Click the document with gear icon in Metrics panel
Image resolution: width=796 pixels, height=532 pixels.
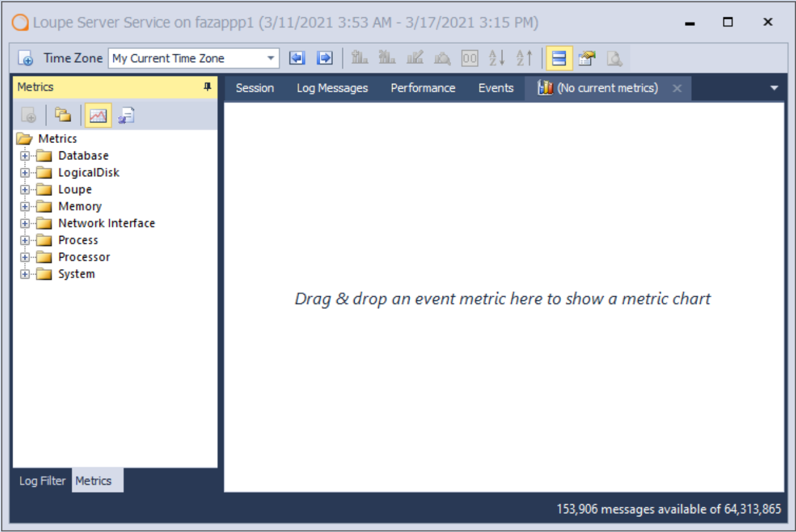126,115
